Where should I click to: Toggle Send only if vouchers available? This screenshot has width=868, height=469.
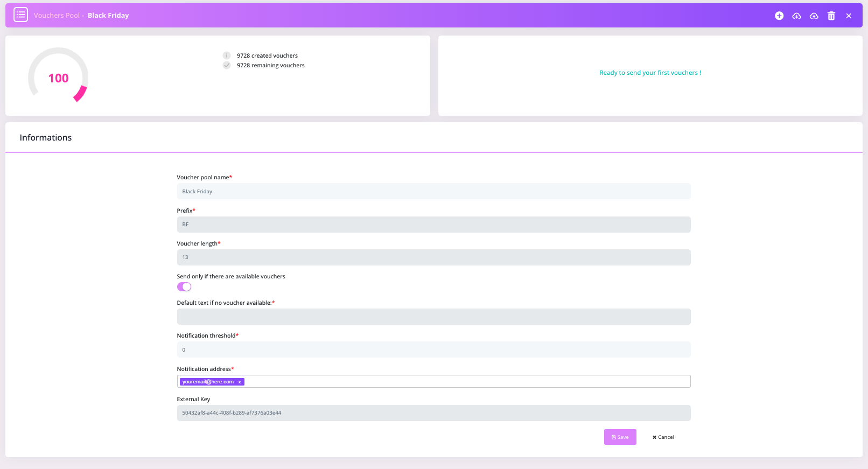[184, 287]
